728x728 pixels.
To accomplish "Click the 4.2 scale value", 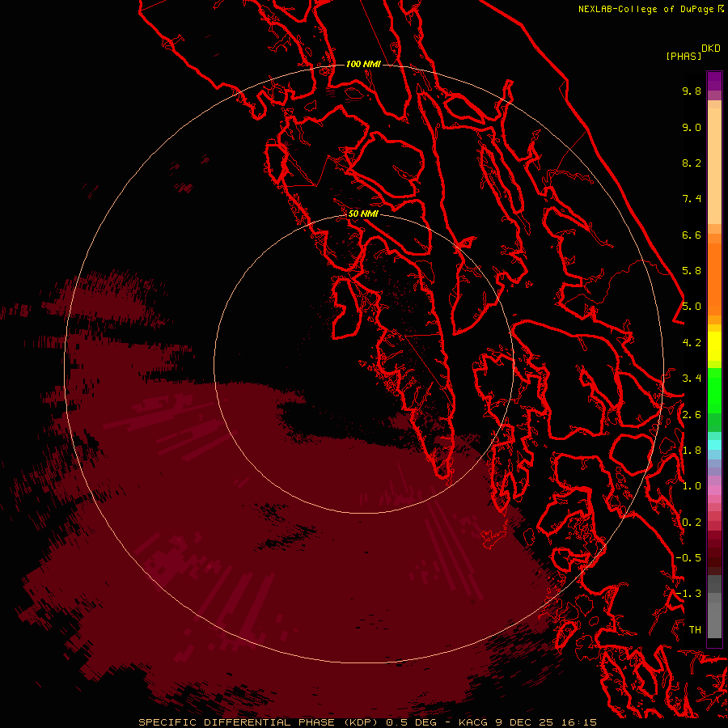I will coord(692,343).
